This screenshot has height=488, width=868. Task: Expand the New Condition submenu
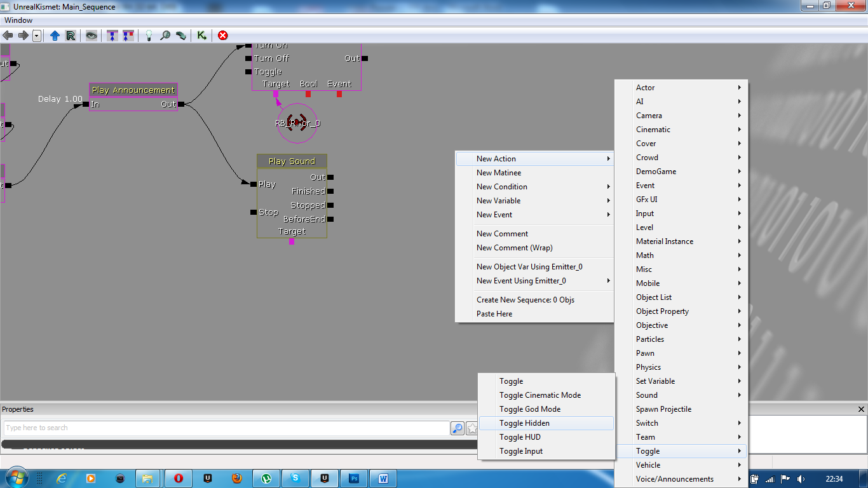534,187
